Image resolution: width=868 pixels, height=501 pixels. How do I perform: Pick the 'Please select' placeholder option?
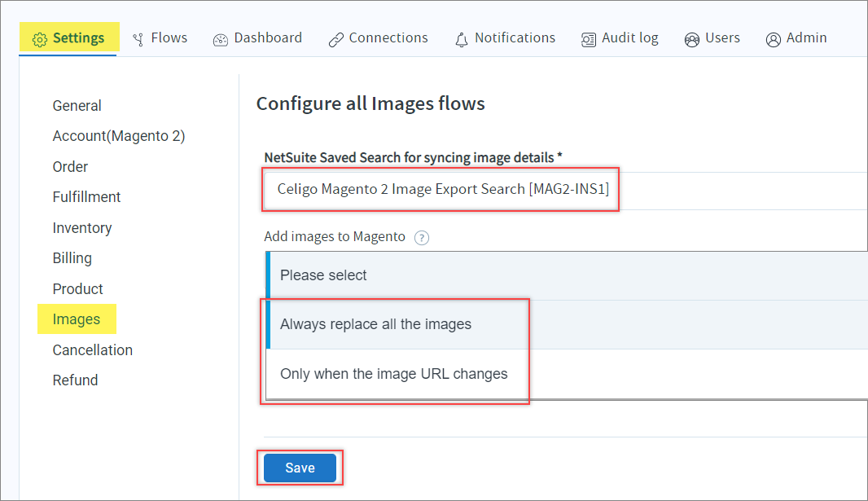323,275
